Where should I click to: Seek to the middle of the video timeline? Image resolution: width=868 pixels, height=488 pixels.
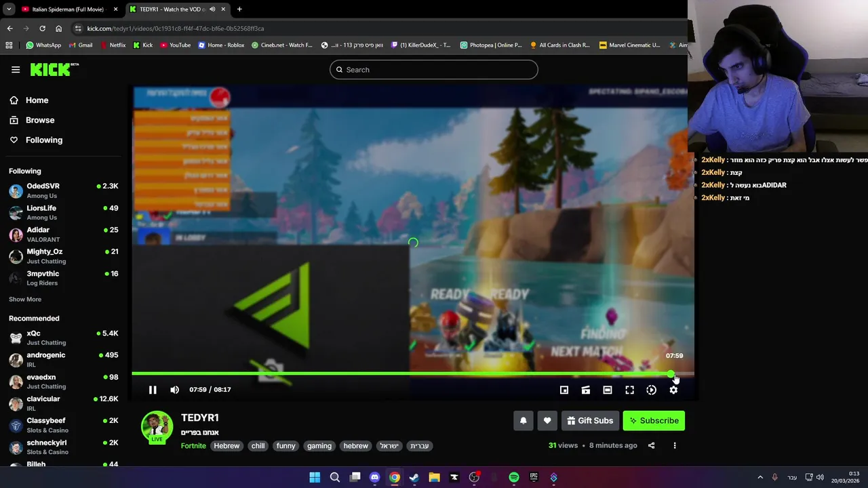(413, 373)
